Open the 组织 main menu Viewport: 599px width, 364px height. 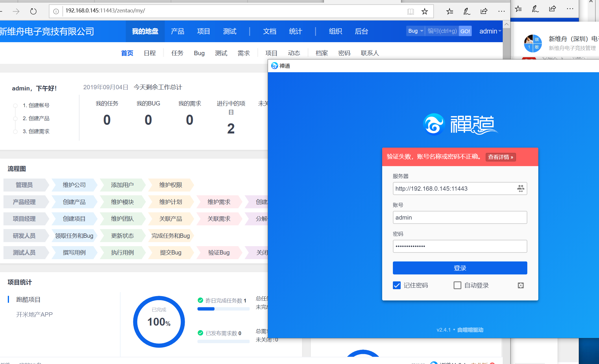tap(336, 31)
